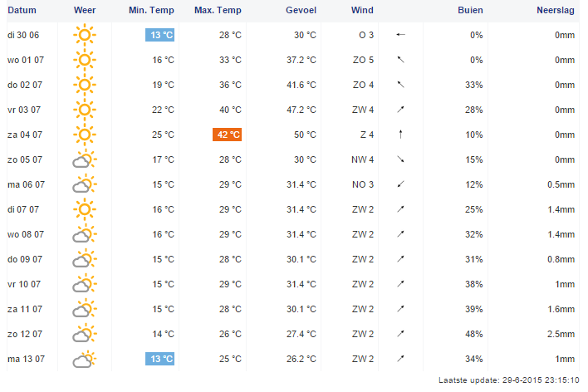The image size is (588, 392).
Task: Click the weather icon for ma 13 07
Action: pyautogui.click(x=84, y=360)
